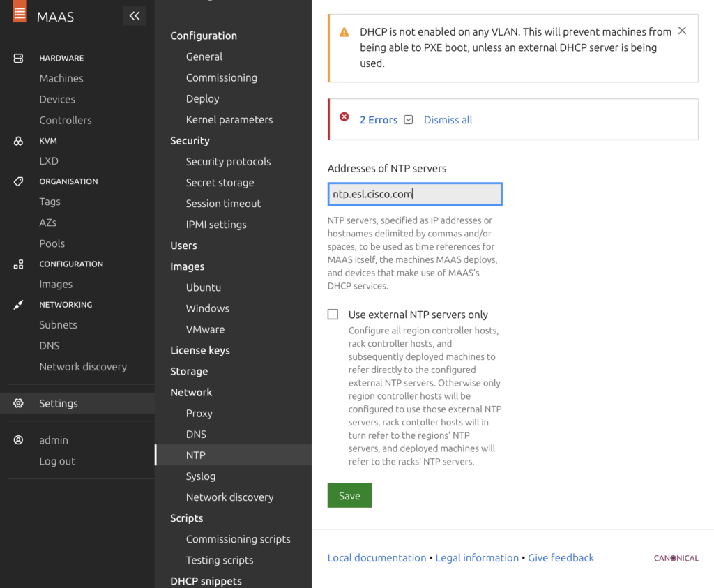Click the Hardware section server icon
This screenshot has width=714, height=588.
click(18, 59)
